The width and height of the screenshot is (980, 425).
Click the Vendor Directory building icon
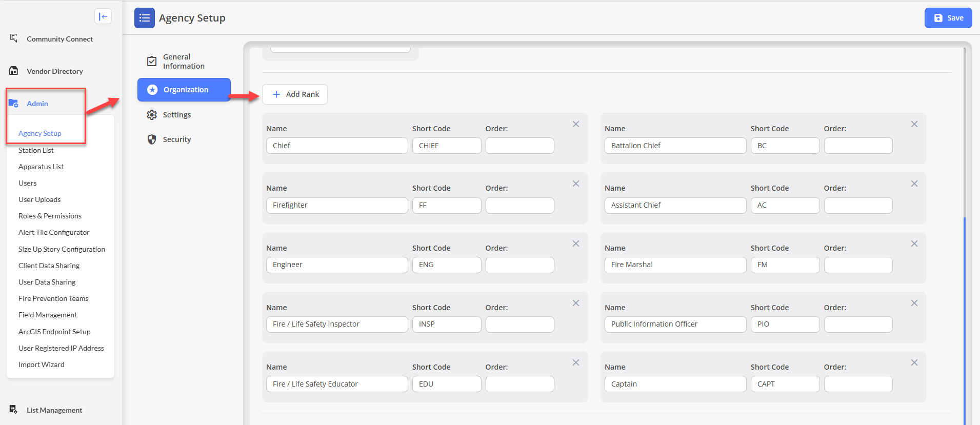[x=14, y=71]
